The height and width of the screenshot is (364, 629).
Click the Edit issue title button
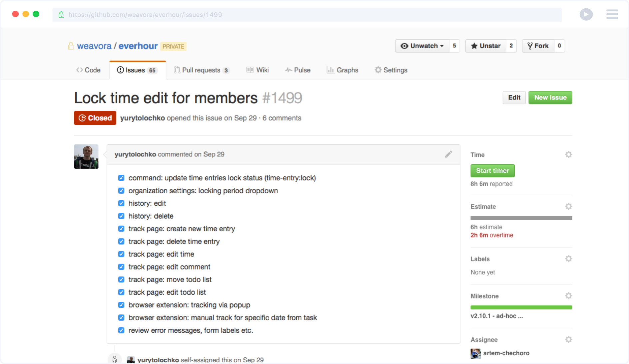[514, 97]
